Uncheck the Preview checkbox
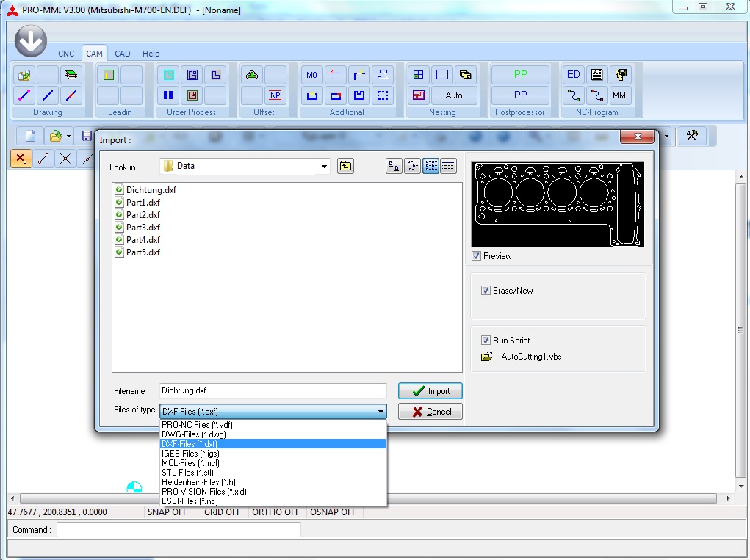The image size is (750, 560). 477,256
